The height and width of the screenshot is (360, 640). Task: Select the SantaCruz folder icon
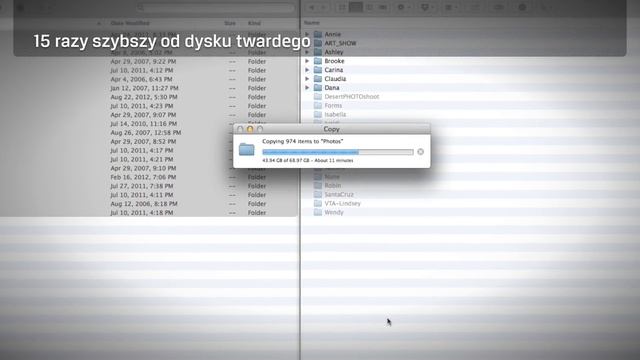pos(318,195)
